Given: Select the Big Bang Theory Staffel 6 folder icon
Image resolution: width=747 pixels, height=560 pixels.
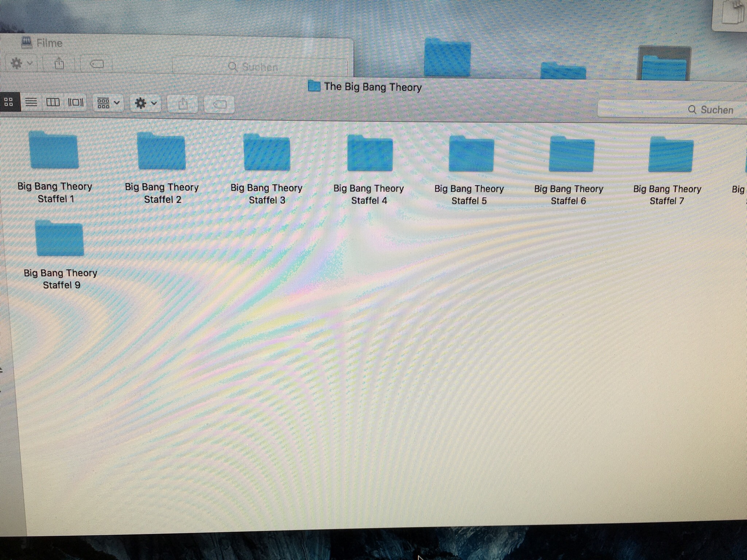Looking at the screenshot, I should tap(572, 154).
